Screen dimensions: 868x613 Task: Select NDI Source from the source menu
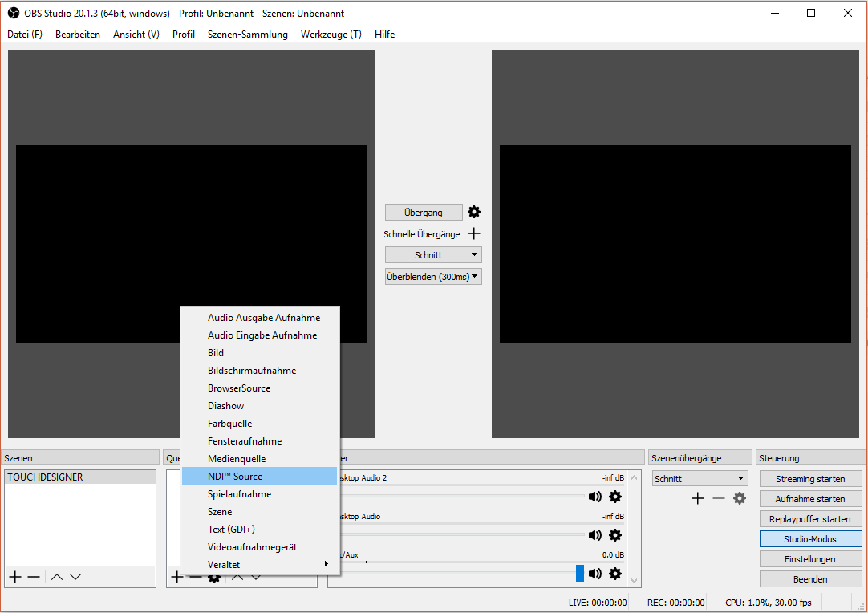point(259,477)
